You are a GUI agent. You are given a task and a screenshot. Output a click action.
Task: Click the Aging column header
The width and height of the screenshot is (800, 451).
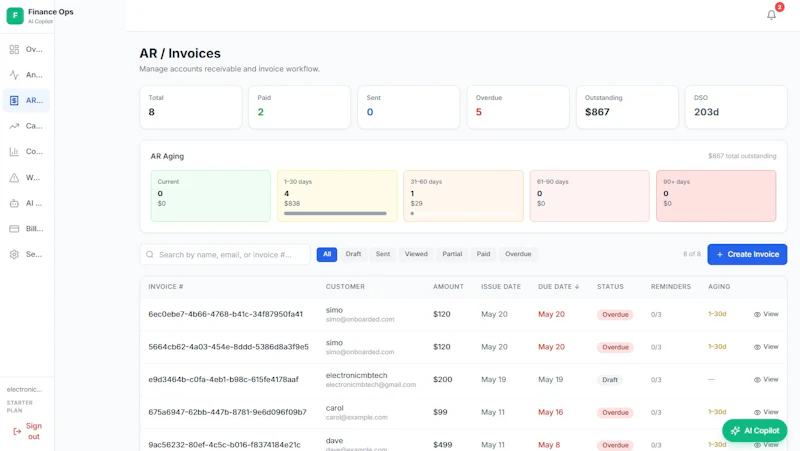(719, 287)
